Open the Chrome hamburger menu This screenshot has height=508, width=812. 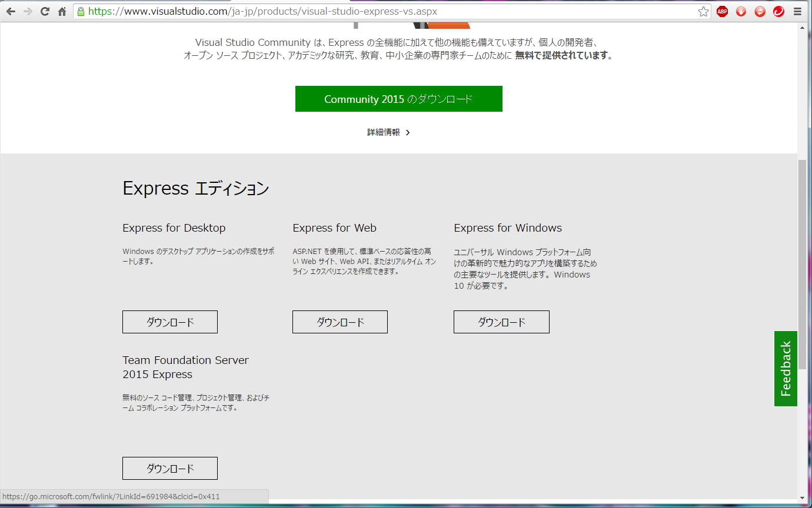(x=797, y=11)
